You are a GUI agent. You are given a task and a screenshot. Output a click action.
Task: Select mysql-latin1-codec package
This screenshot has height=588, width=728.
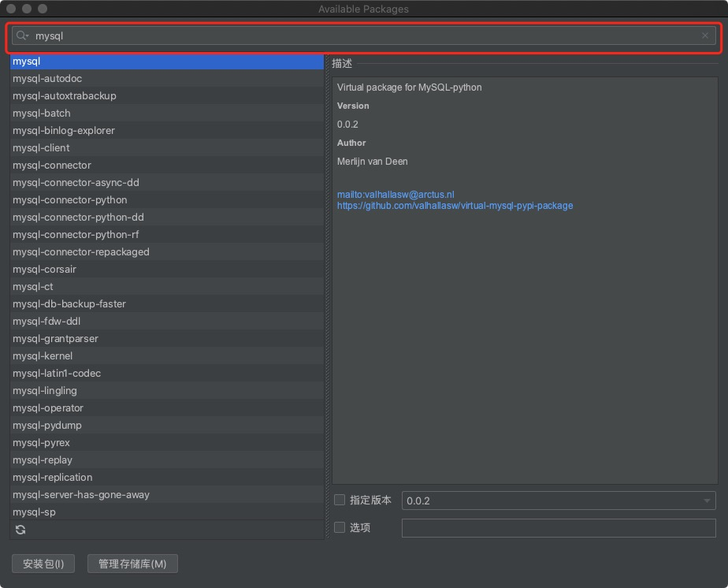[x=167, y=374]
